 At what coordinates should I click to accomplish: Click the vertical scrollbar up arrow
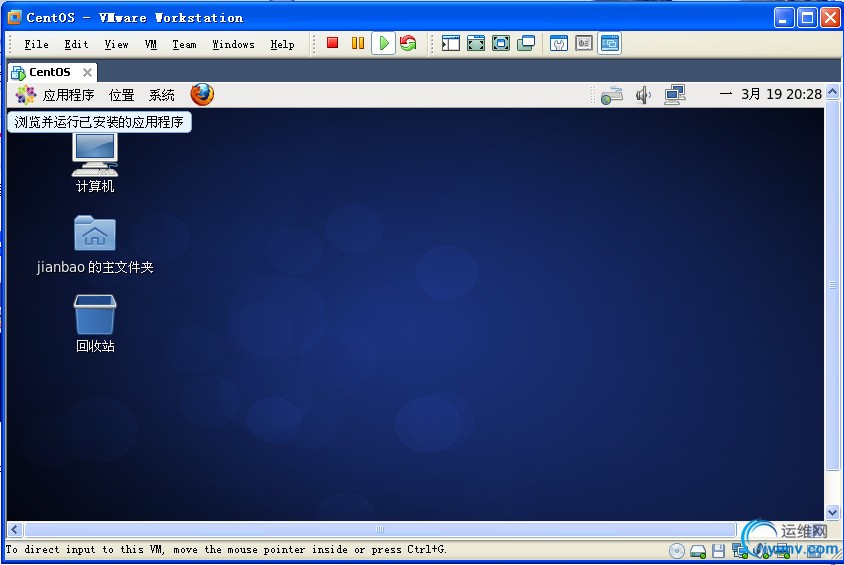pyautogui.click(x=833, y=92)
